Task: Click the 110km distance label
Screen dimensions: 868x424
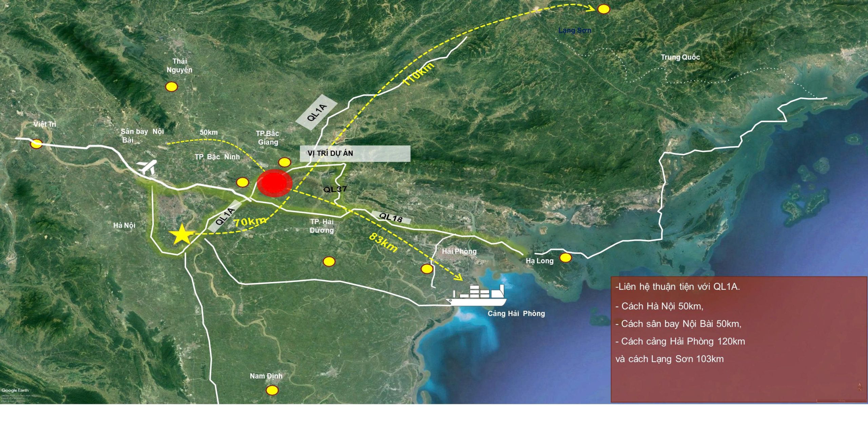Action: click(418, 74)
